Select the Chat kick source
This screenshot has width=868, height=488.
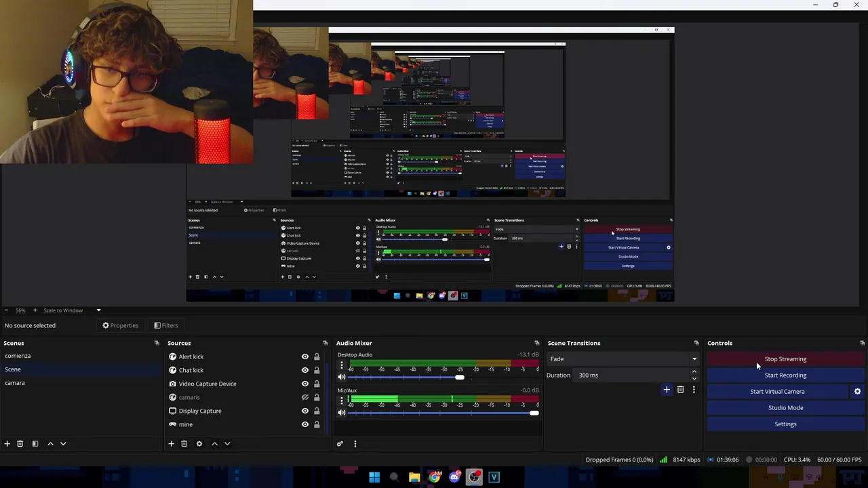tap(191, 370)
